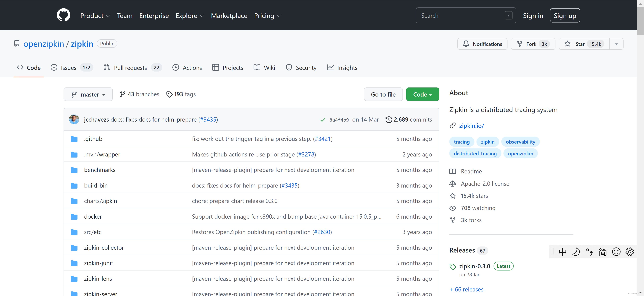644x296 pixels.
Task: Click the commit history clock icon
Action: pos(389,120)
